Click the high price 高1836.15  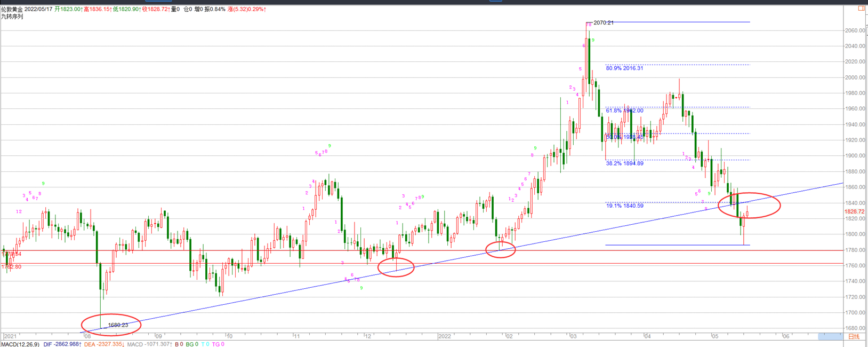[97, 10]
